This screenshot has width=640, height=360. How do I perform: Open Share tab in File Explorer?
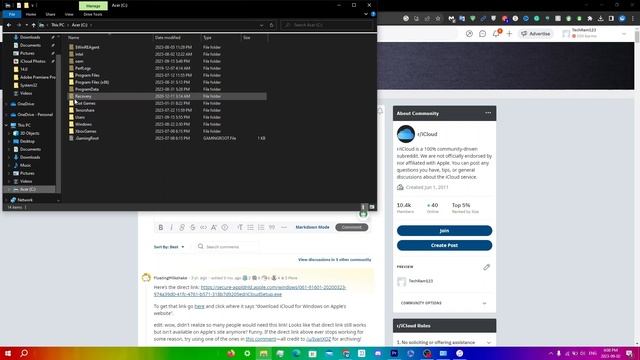pyautogui.click(x=50, y=14)
